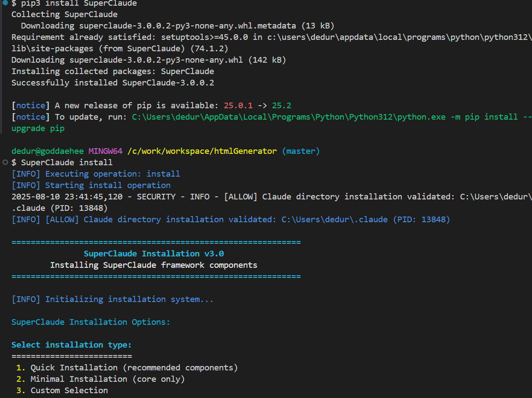The width and height of the screenshot is (532, 398).
Task: Select "Installing collected packages: SuperClaude" line
Action: pos(113,71)
